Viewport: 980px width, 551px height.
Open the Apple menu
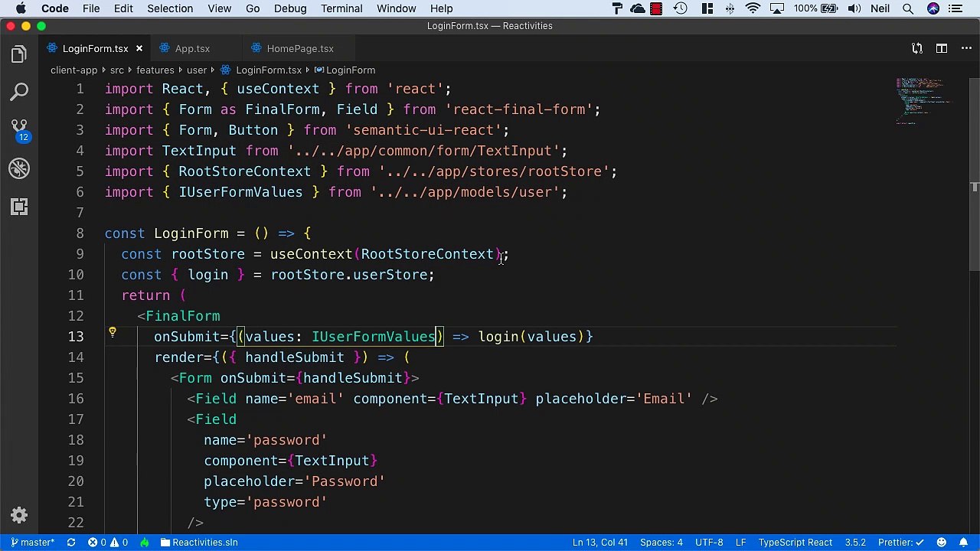[x=21, y=8]
